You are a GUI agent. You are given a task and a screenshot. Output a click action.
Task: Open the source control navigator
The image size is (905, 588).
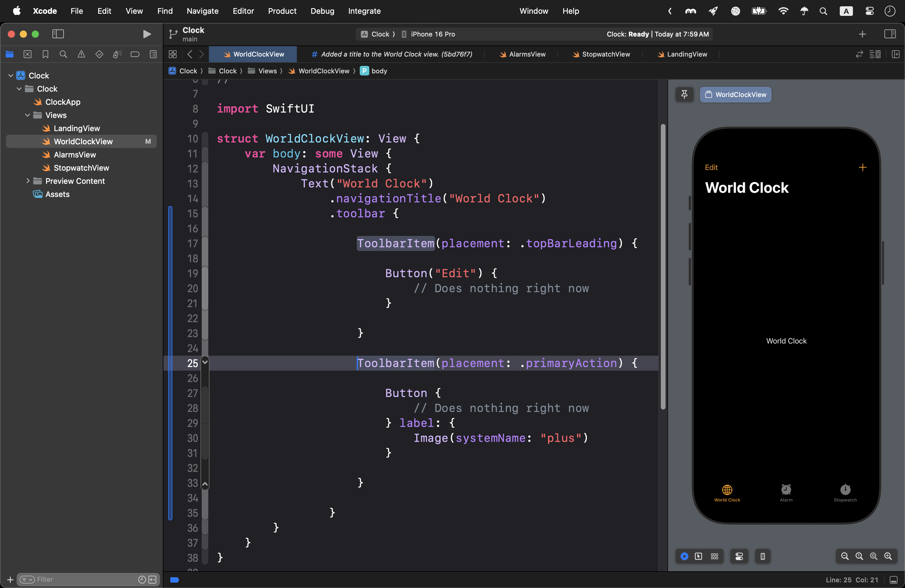(27, 54)
